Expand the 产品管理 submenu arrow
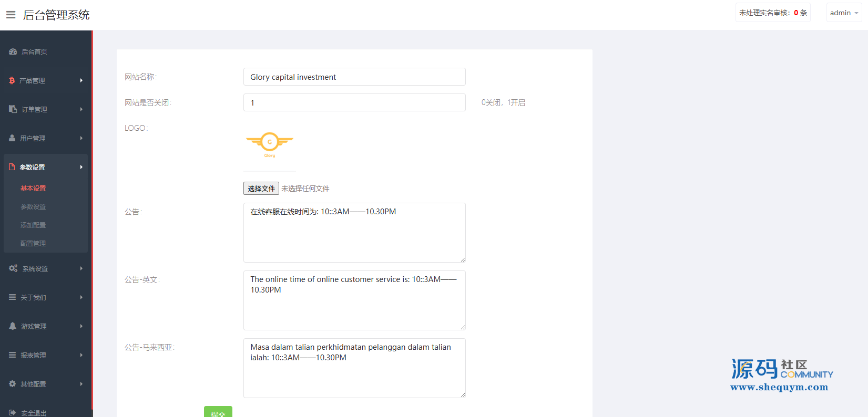 [81, 80]
